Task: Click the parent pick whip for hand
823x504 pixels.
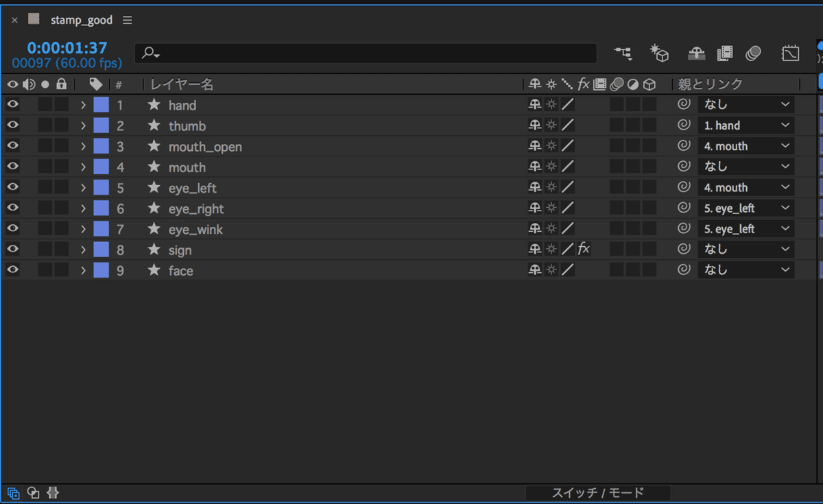Action: coord(683,105)
